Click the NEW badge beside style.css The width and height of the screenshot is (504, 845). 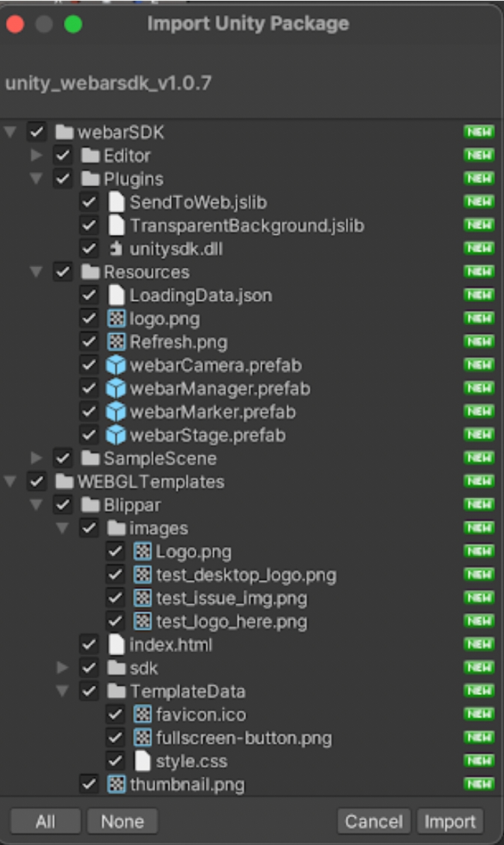tap(478, 761)
